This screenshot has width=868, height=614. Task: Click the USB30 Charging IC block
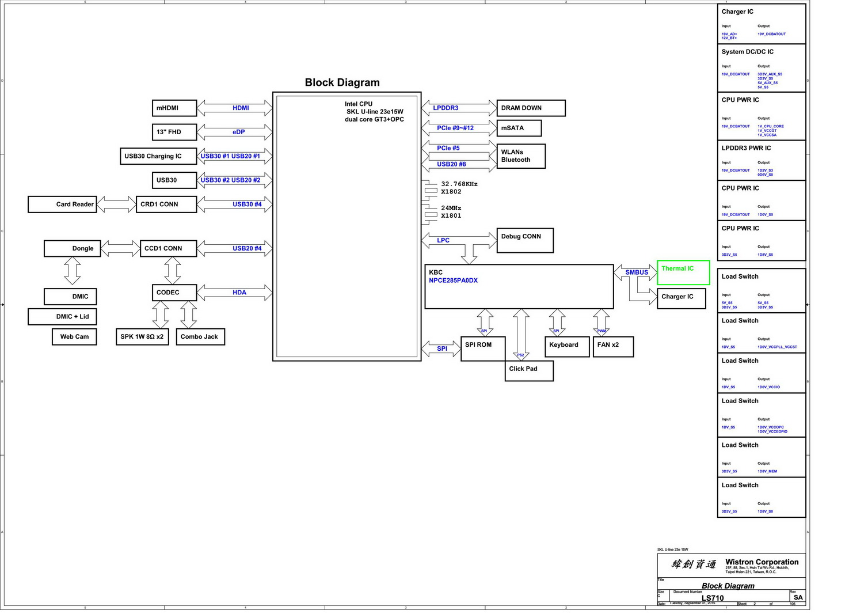(158, 156)
